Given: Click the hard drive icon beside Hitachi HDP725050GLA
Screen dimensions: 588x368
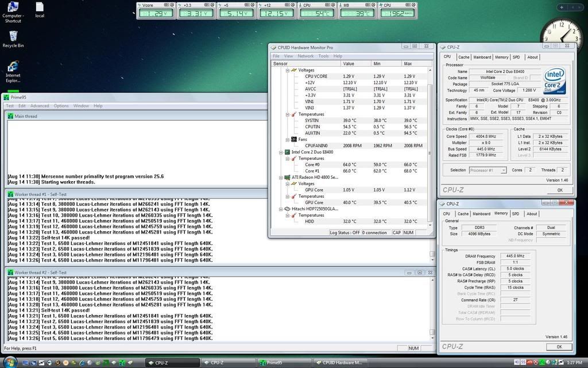Looking at the screenshot, I should click(x=287, y=209).
